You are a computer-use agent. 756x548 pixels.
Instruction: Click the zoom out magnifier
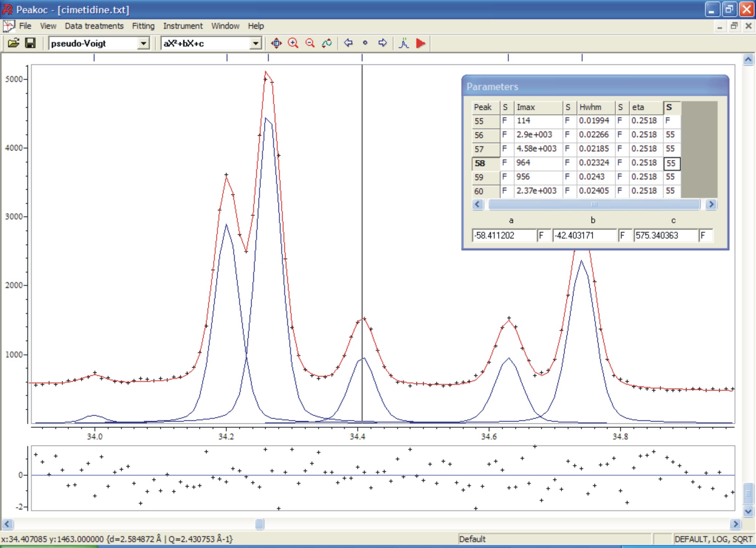click(x=310, y=43)
